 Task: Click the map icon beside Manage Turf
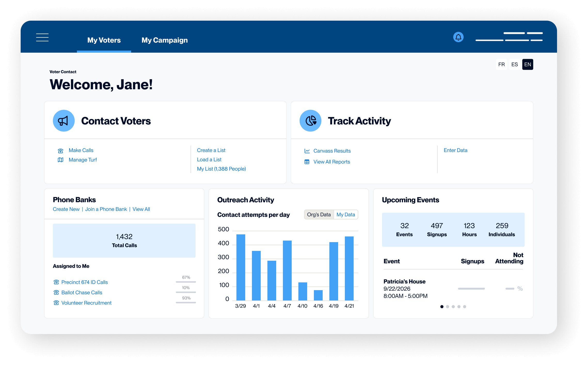[x=60, y=160]
